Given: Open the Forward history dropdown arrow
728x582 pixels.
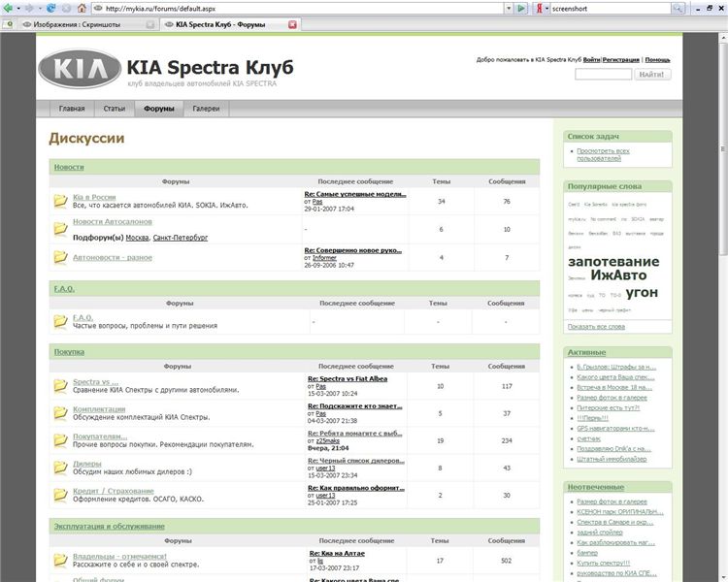Looking at the screenshot, I should pyautogui.click(x=40, y=9).
